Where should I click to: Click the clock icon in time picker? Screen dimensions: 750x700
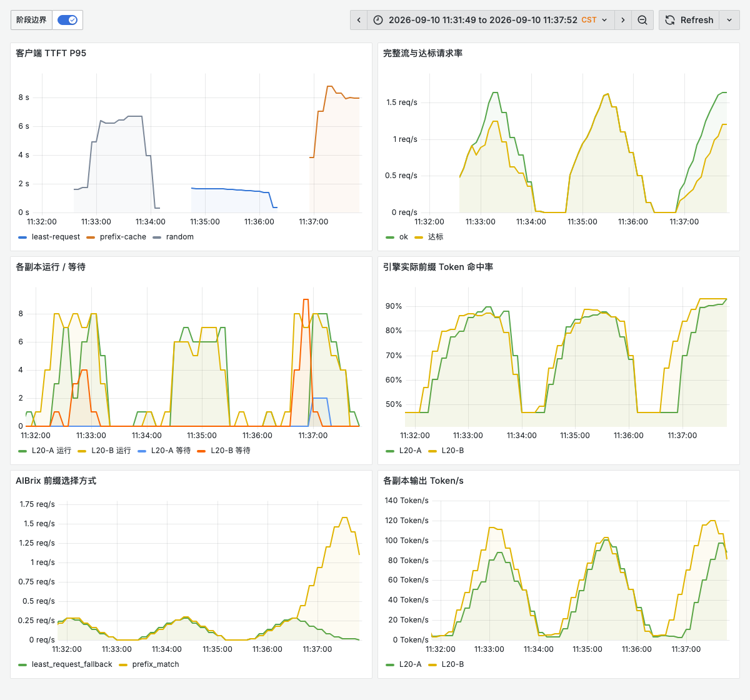[377, 20]
